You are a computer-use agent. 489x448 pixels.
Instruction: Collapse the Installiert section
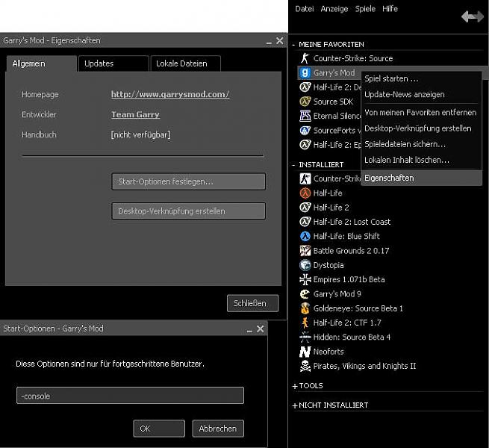[x=294, y=164]
